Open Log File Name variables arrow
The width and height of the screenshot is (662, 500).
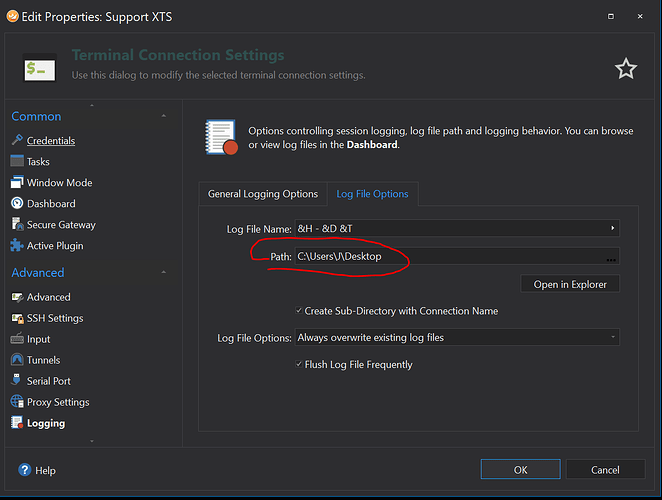point(612,229)
